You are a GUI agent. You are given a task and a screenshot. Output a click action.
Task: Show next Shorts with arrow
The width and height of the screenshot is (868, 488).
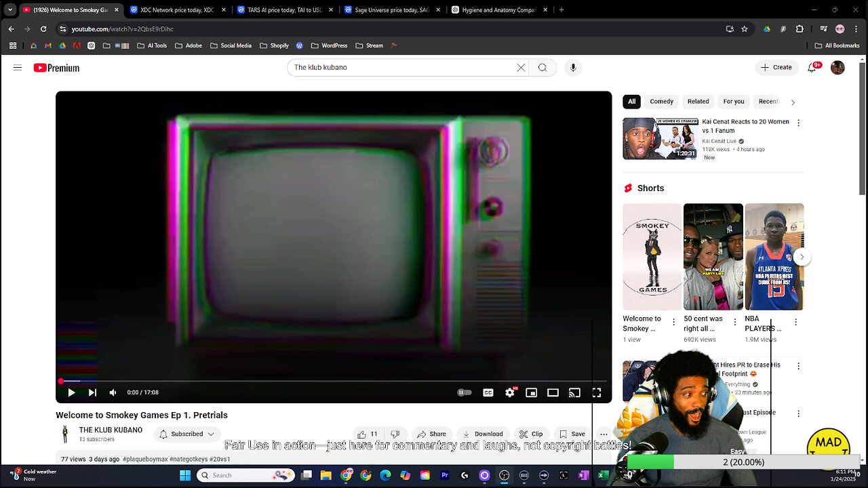[802, 257]
